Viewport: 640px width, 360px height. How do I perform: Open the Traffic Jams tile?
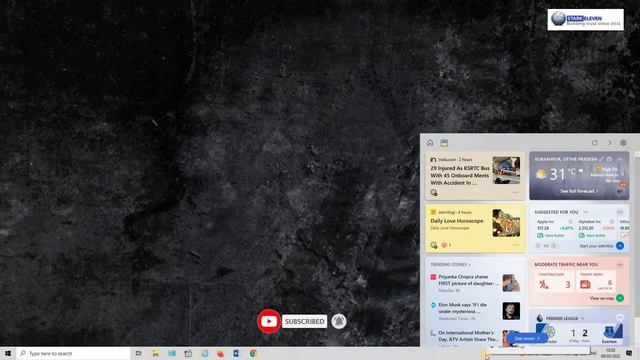pyautogui.click(x=596, y=281)
